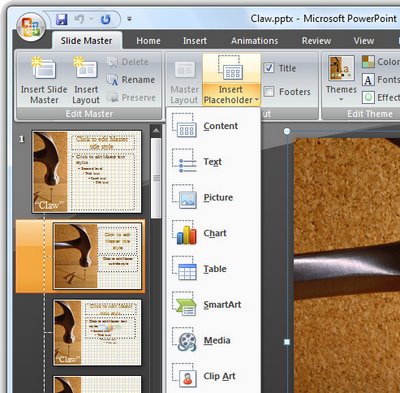The image size is (400, 393).
Task: Click the top-left selection handle of the picture
Action: point(287,131)
